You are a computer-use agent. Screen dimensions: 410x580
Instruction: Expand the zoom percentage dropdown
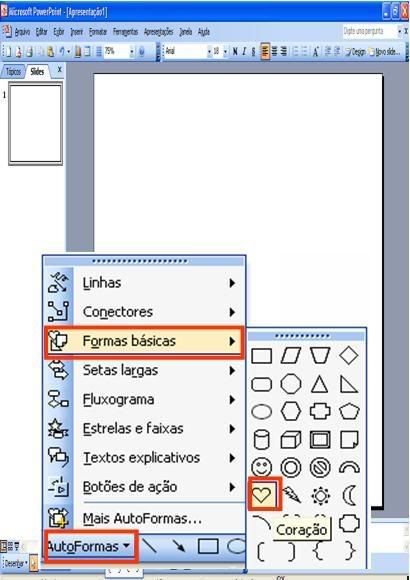(131, 51)
